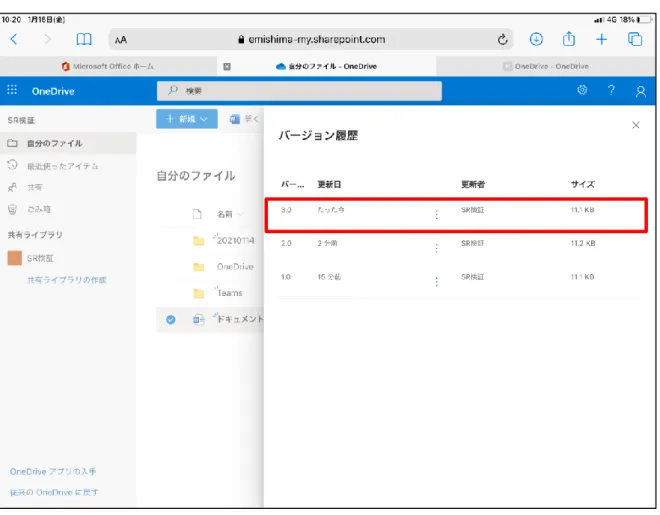Open the OneDrive folder name in list

235,267
